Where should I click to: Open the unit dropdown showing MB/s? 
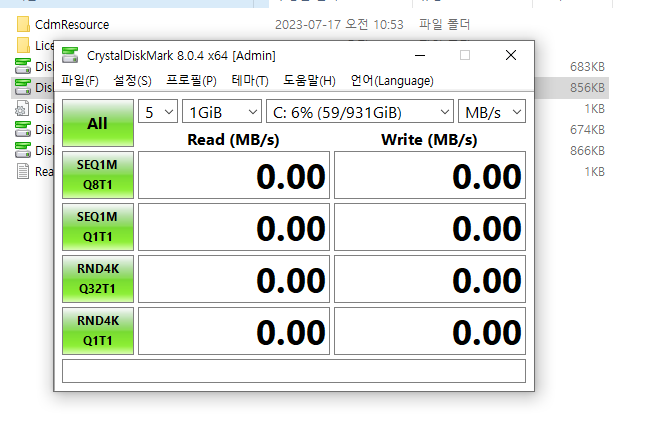pos(492,111)
